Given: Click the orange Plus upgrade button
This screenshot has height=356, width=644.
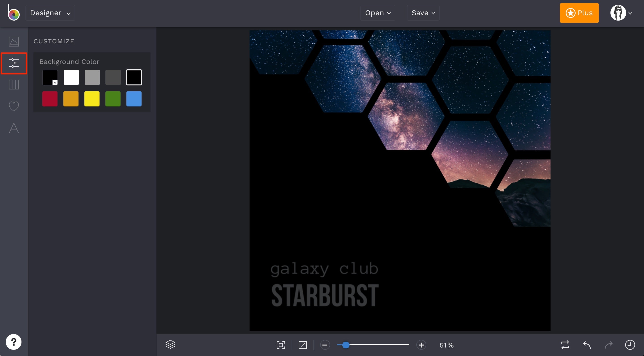Looking at the screenshot, I should pyautogui.click(x=579, y=13).
